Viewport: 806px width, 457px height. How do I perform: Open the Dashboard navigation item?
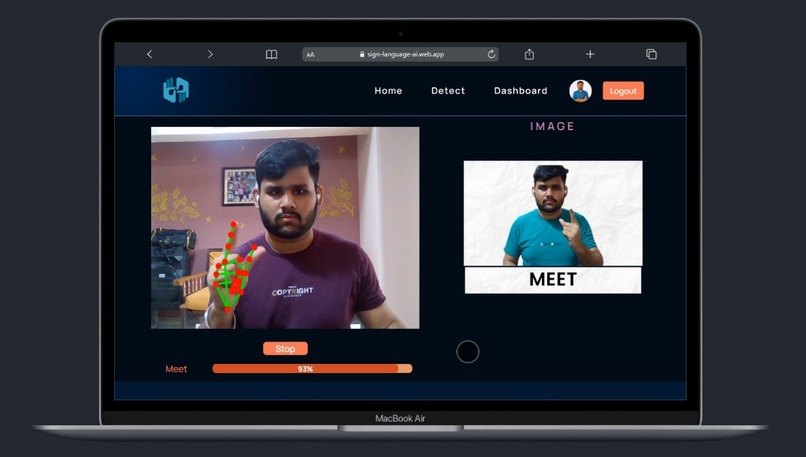coord(520,90)
